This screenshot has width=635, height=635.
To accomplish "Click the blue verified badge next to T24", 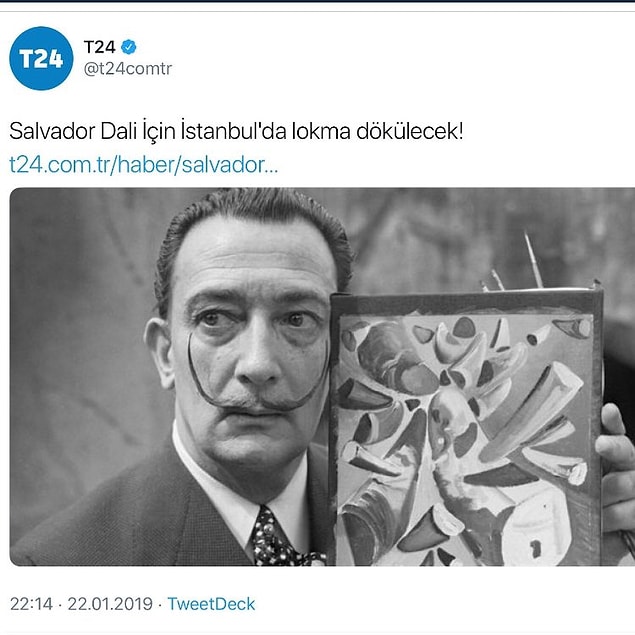I will pyautogui.click(x=129, y=47).
